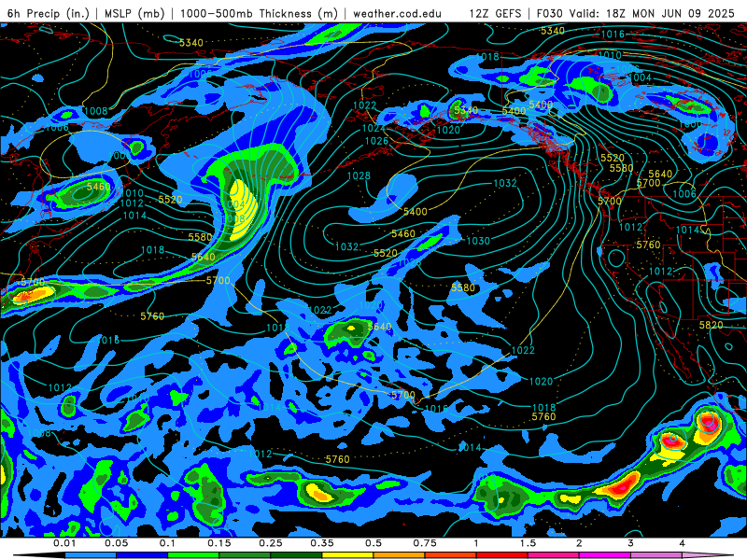The height and width of the screenshot is (560, 747).
Task: Click the '1030' isobar label
Action: coord(478,241)
